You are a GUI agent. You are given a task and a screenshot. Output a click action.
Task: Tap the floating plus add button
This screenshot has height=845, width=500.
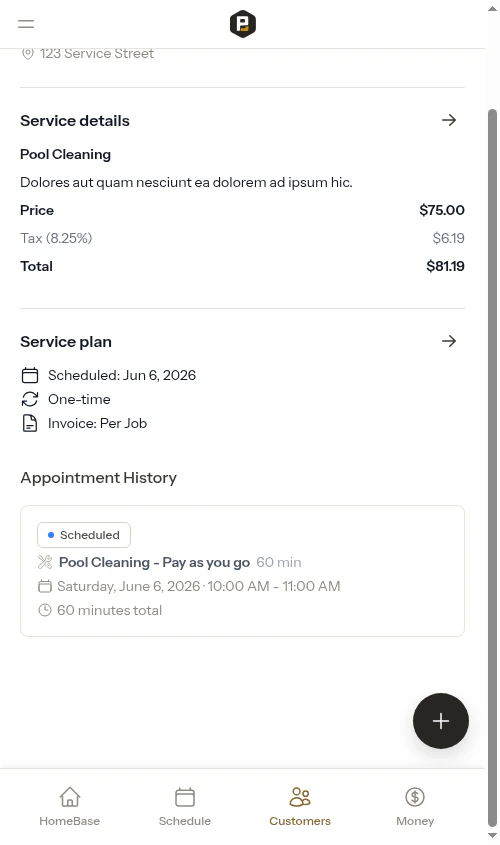(441, 721)
